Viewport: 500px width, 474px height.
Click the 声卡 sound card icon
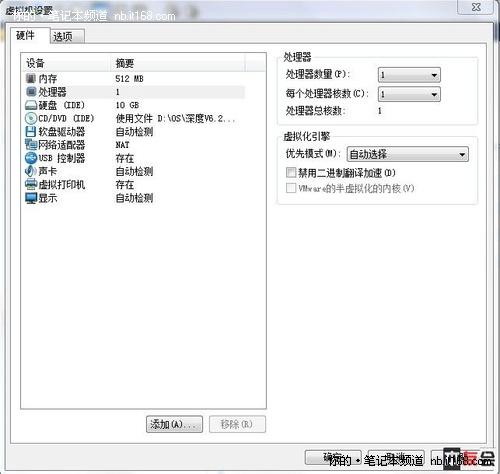[x=31, y=171]
